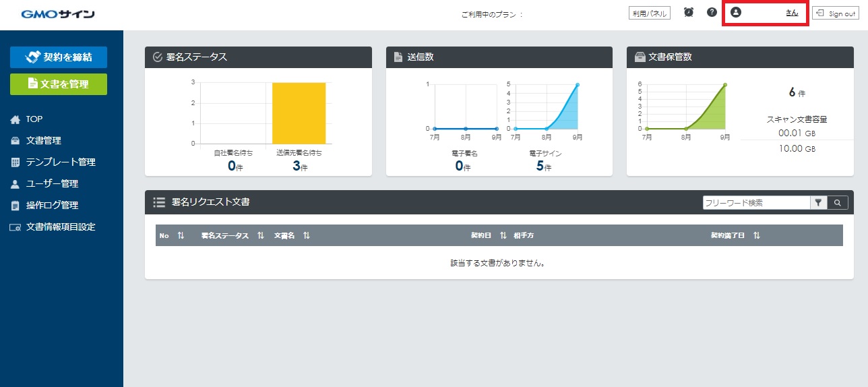The height and width of the screenshot is (387, 868).
Task: Sort by 署名ステータス column arrows
Action: pos(260,235)
